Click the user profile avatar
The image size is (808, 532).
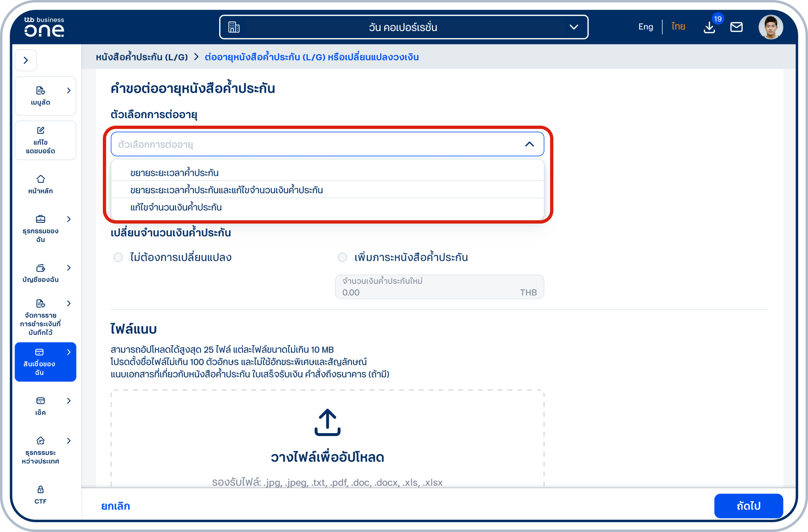coord(770,27)
